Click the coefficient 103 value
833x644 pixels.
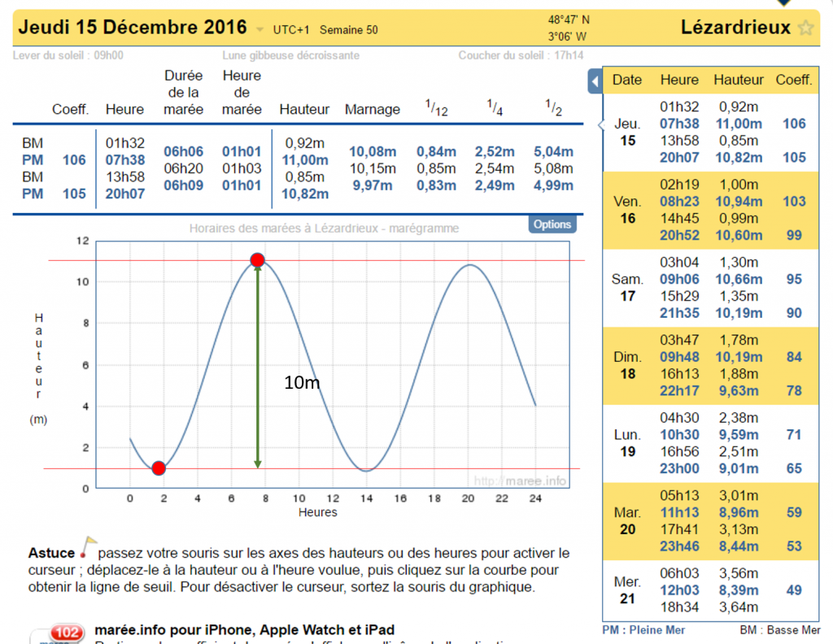point(794,202)
